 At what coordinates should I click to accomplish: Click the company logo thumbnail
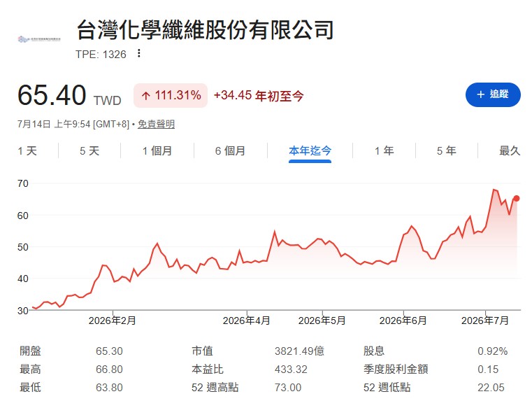click(x=39, y=39)
